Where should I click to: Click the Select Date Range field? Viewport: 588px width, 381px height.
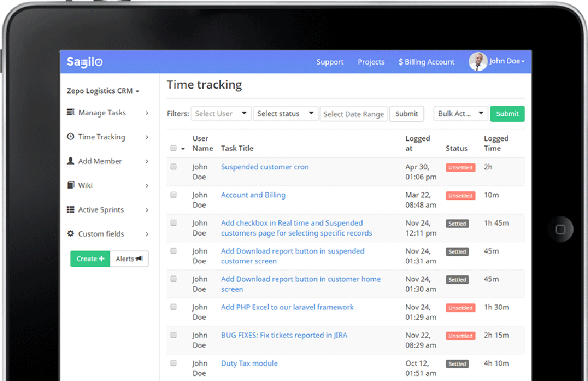353,113
